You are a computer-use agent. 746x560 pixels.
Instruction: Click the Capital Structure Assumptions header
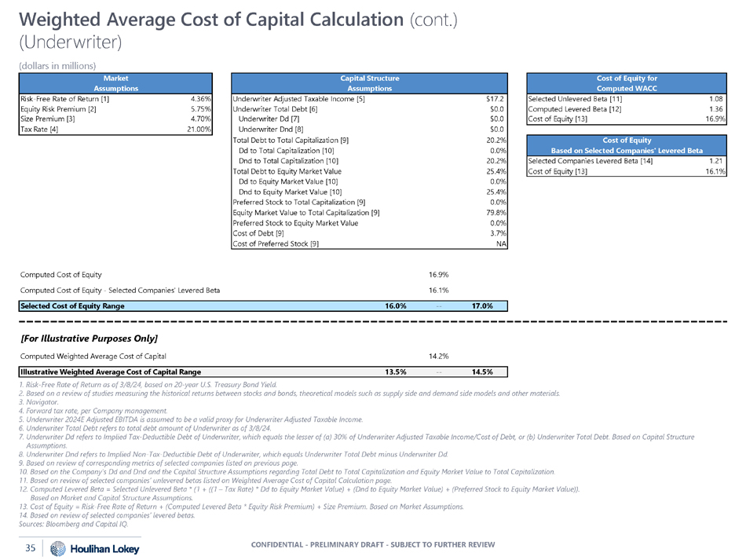pos(369,83)
